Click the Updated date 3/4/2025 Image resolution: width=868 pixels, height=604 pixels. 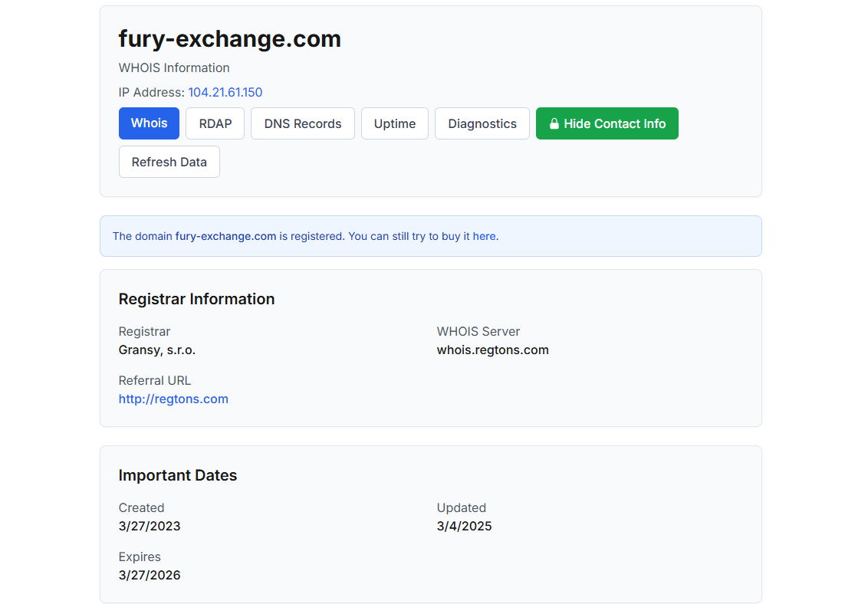pyautogui.click(x=464, y=527)
